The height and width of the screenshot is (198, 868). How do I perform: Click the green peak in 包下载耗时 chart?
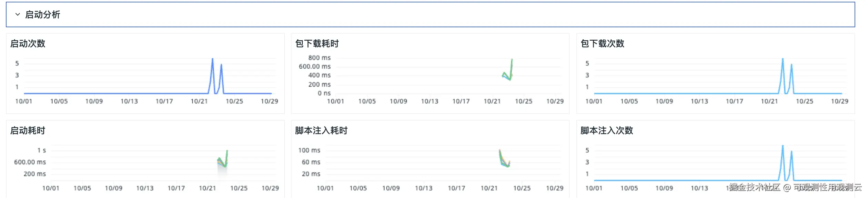(x=512, y=60)
